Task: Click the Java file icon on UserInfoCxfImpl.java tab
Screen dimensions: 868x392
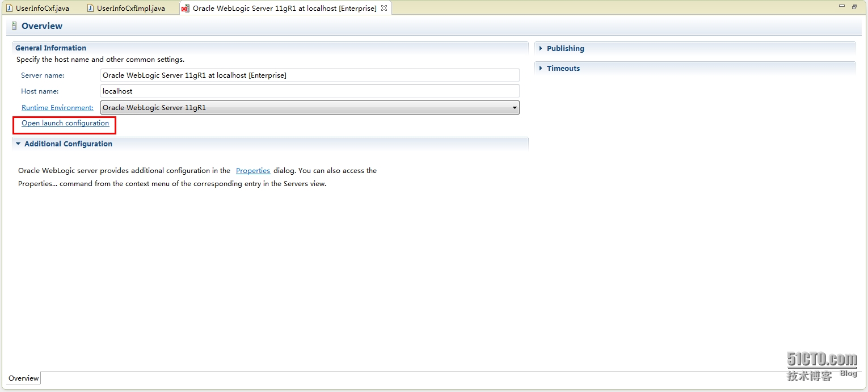Action: (90, 8)
